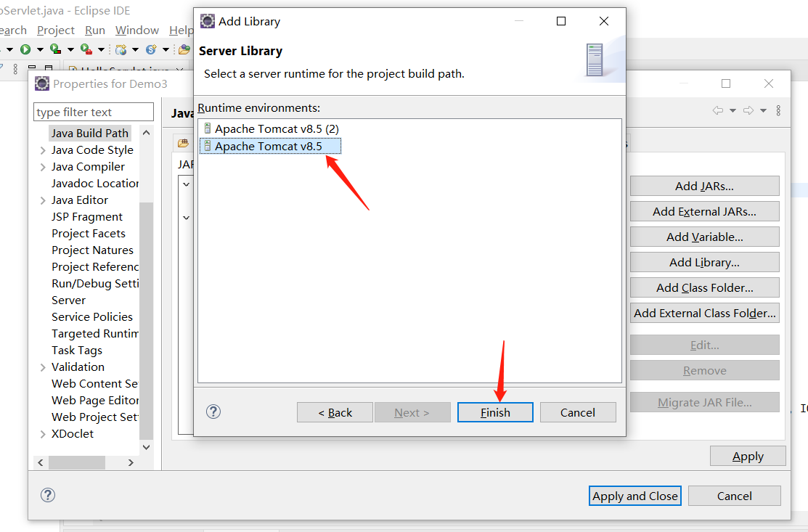Expand the Validation tree node
The image size is (808, 532).
(43, 367)
